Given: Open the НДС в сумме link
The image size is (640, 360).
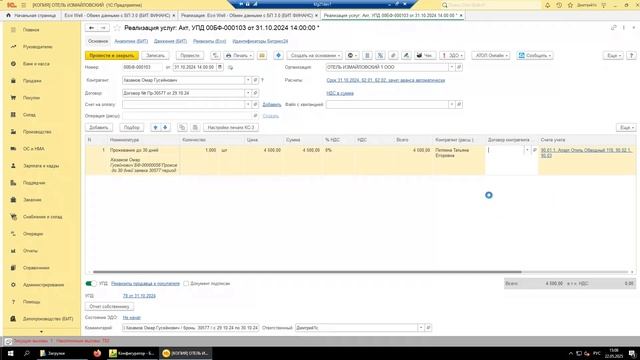Looking at the screenshot, I should (x=340, y=93).
